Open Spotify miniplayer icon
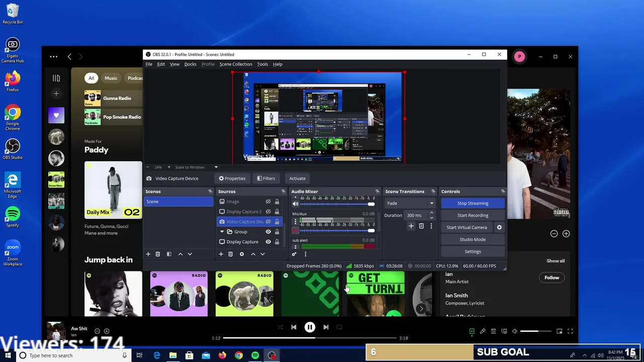The width and height of the screenshot is (644, 362). [x=559, y=331]
